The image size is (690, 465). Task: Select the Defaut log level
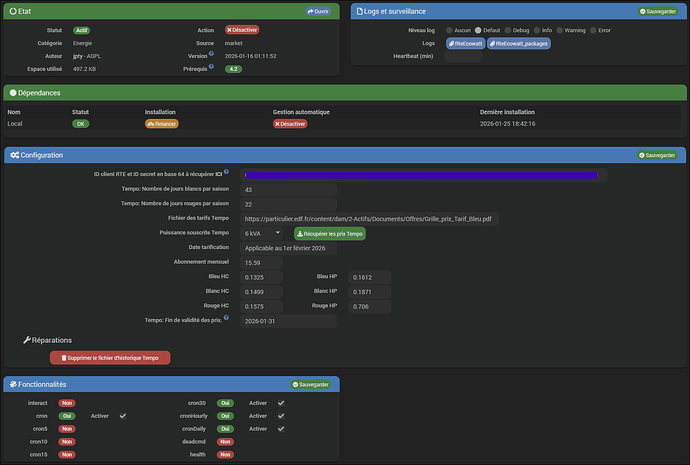tap(478, 30)
